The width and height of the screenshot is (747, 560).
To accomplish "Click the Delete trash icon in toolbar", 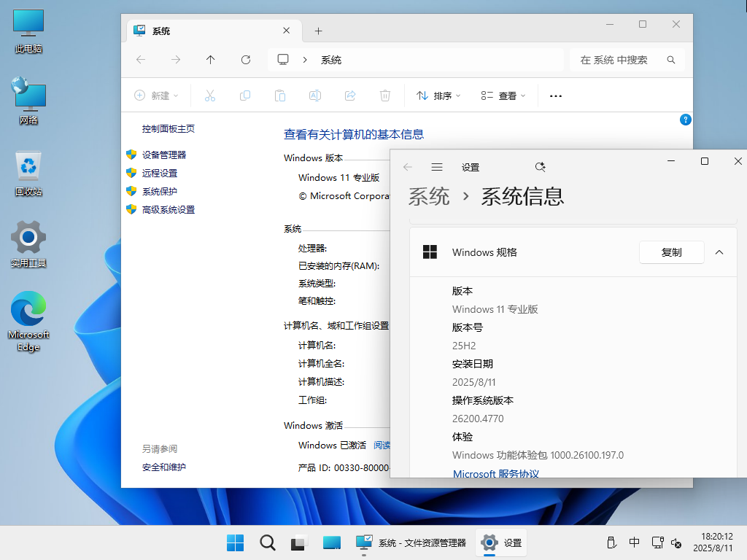I will pos(385,96).
